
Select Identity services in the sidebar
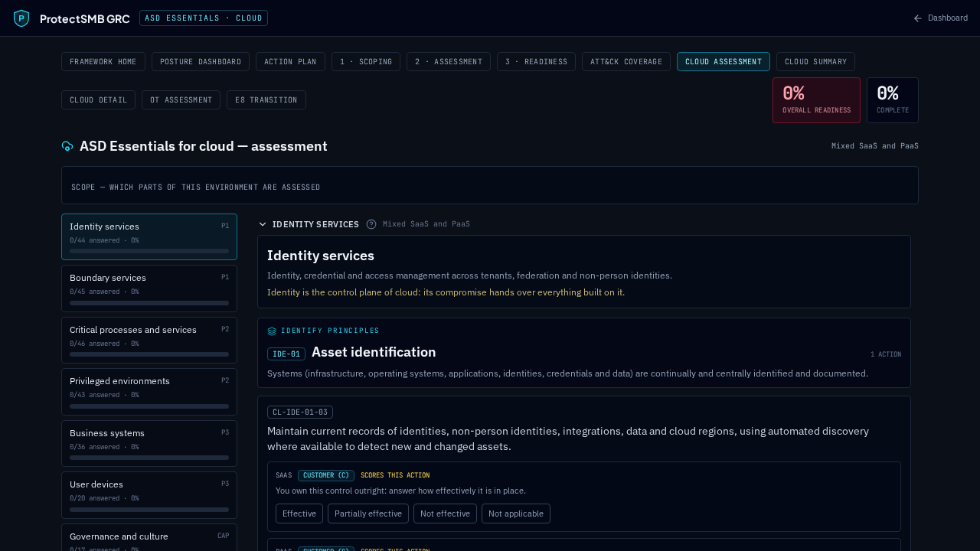(x=149, y=237)
